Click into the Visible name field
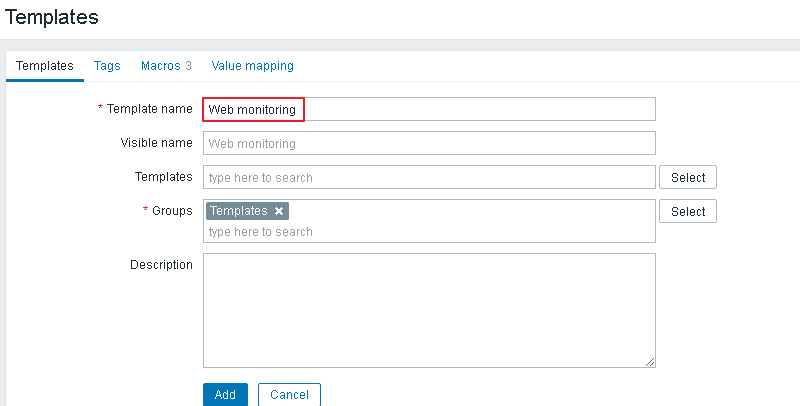Viewport: 800px width, 406px height. 429,143
